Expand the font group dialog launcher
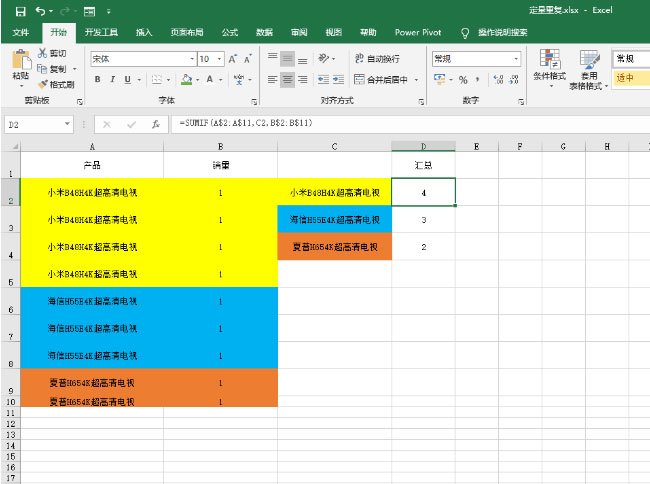The image size is (650, 484). point(254,102)
